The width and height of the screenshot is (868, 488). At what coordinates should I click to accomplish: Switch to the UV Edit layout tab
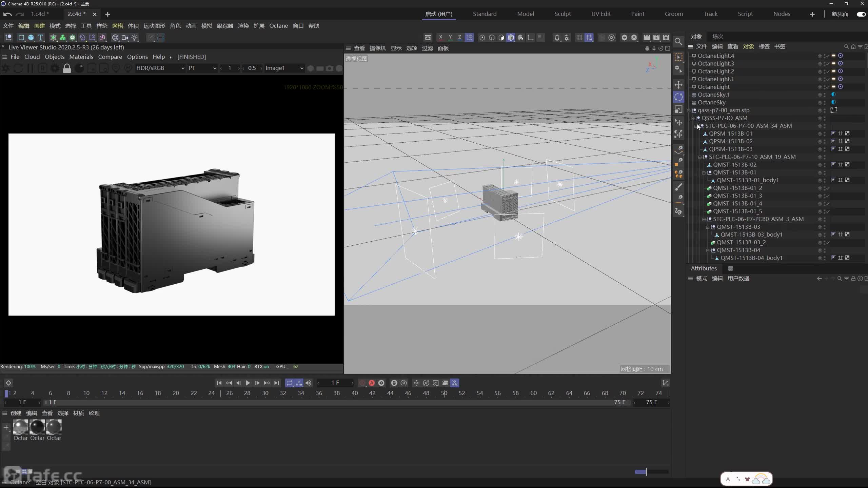pyautogui.click(x=601, y=14)
